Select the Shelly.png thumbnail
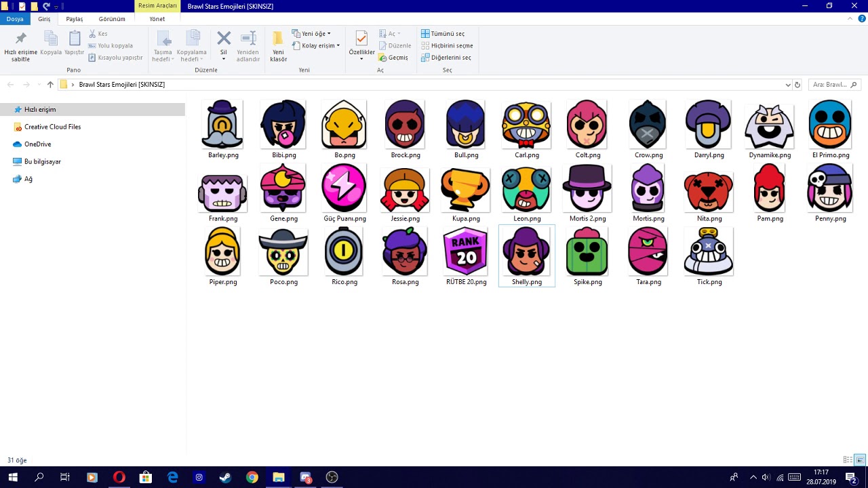The height and width of the screenshot is (488, 868). 527,256
